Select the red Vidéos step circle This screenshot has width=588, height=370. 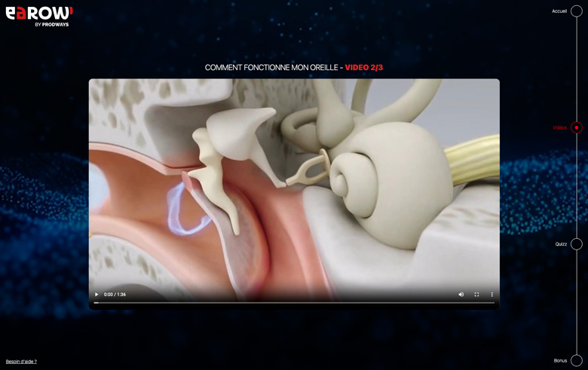[577, 127]
